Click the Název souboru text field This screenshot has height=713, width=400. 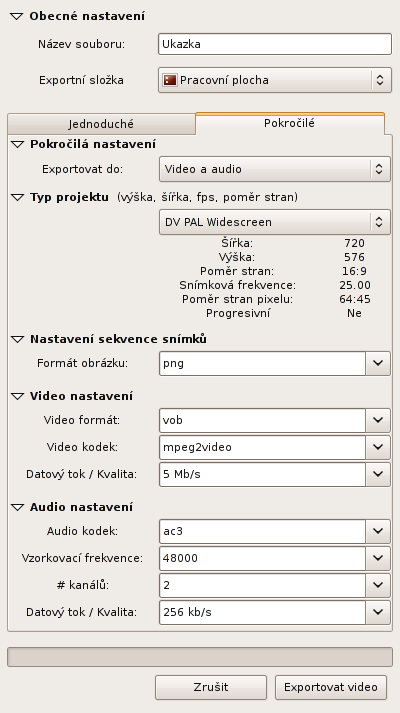[x=275, y=45]
